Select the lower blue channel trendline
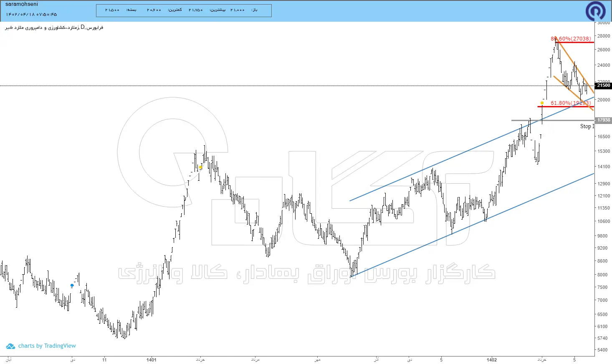The height and width of the screenshot is (364, 612). pyautogui.click(x=472, y=225)
